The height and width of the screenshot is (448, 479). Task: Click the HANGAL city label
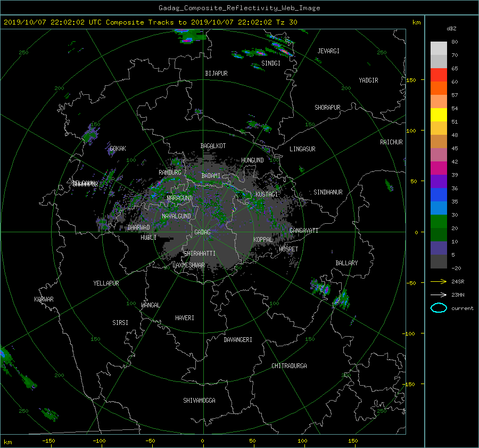[x=151, y=305]
